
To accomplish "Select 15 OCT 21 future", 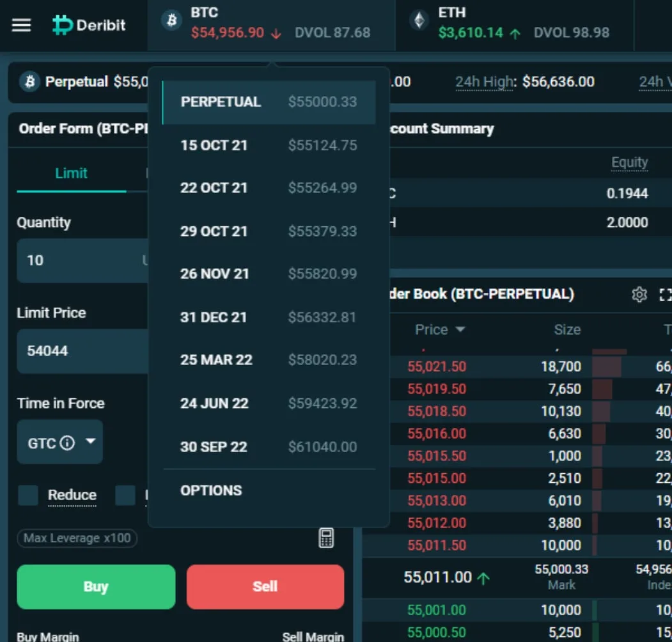I will coord(269,145).
